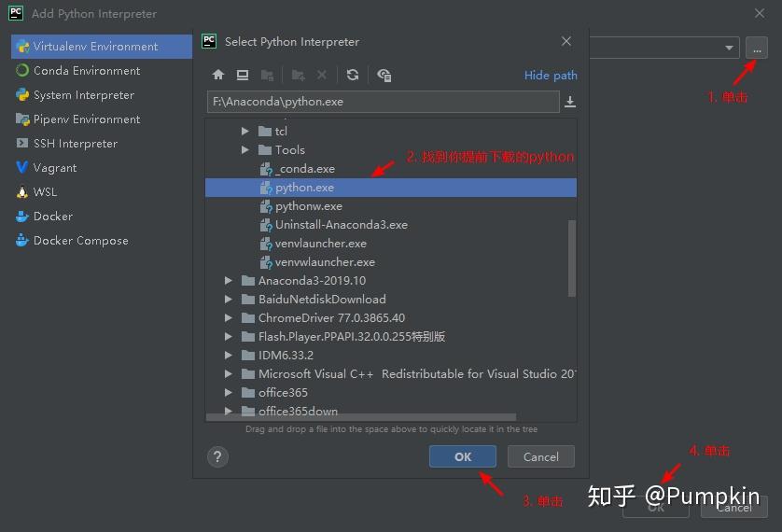The height and width of the screenshot is (532, 782).
Task: Expand the tcl folder
Action: [244, 131]
